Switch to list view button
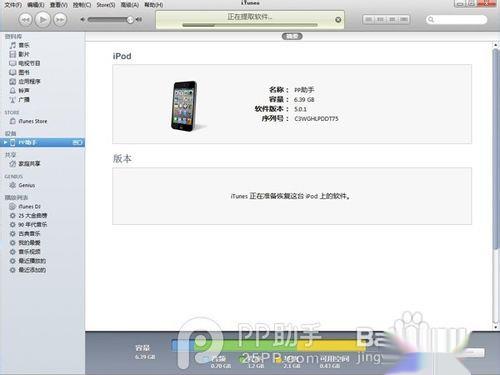 click(368, 19)
